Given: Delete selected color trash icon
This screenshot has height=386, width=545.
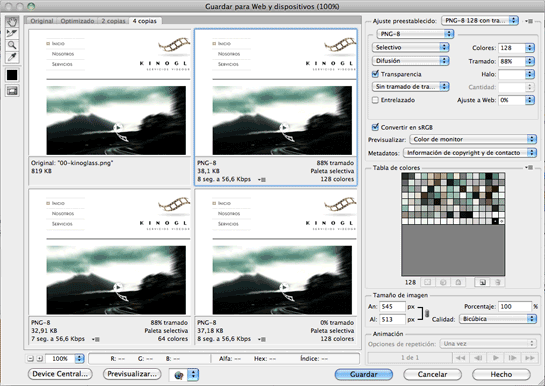Looking at the screenshot, I should tap(498, 282).
